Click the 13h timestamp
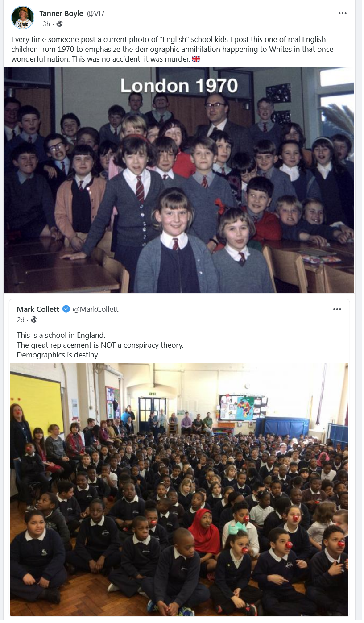 (45, 24)
